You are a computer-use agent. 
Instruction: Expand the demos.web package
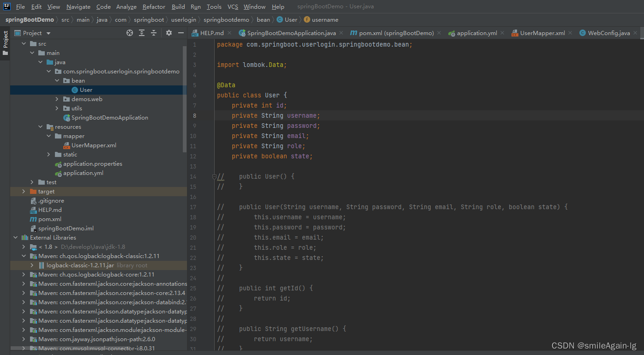(x=57, y=99)
